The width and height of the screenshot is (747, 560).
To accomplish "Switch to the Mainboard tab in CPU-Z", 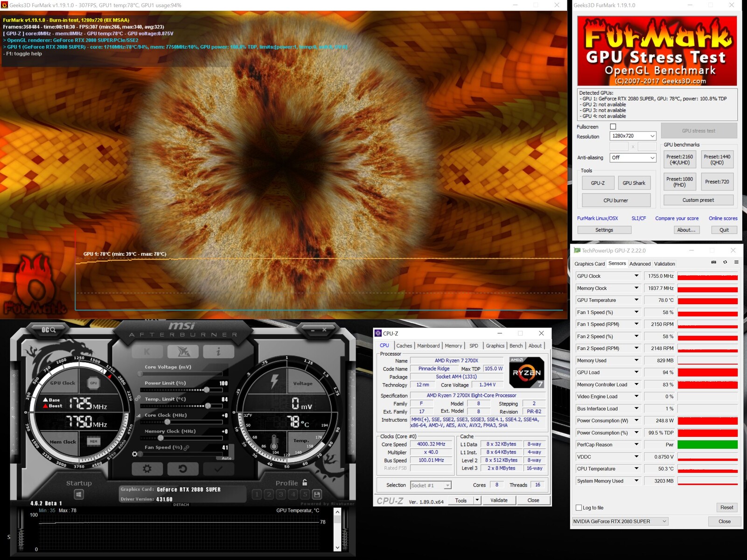I will pyautogui.click(x=428, y=346).
